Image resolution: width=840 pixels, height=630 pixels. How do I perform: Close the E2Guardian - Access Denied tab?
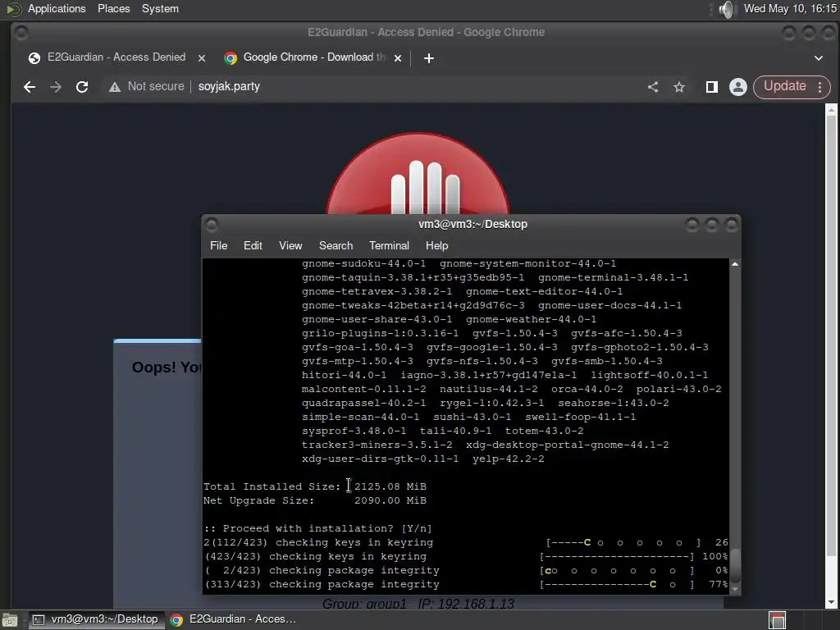pos(202,58)
